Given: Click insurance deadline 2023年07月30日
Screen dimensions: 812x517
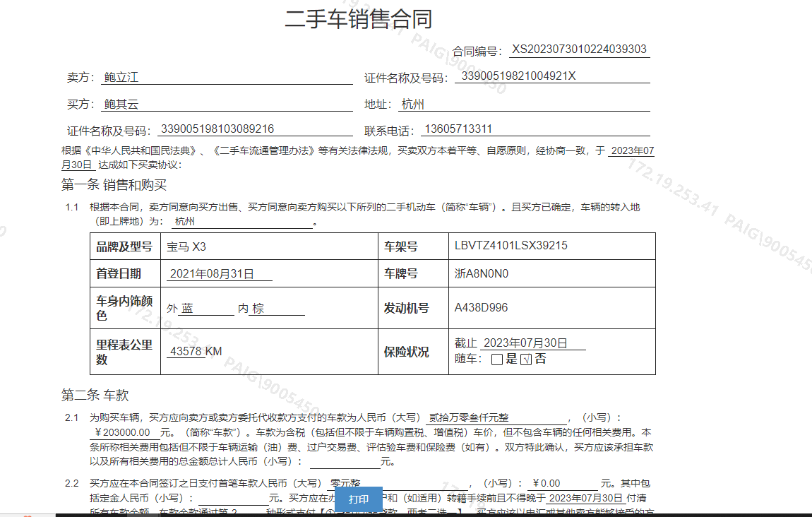Looking at the screenshot, I should point(525,343).
